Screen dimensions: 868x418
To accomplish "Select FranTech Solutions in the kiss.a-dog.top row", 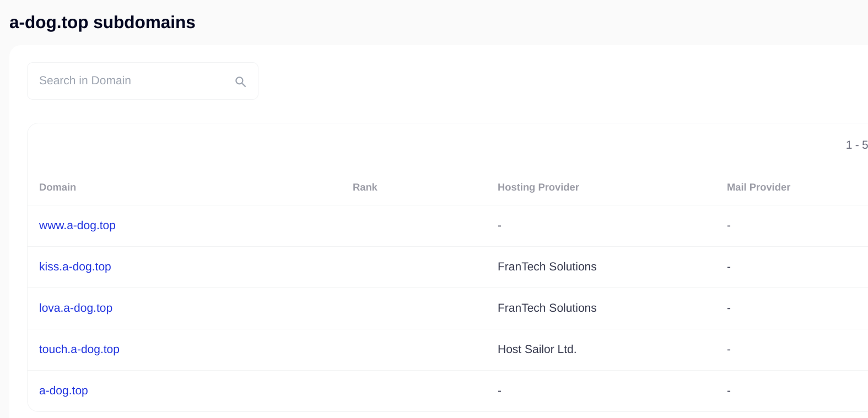I will pos(547,267).
